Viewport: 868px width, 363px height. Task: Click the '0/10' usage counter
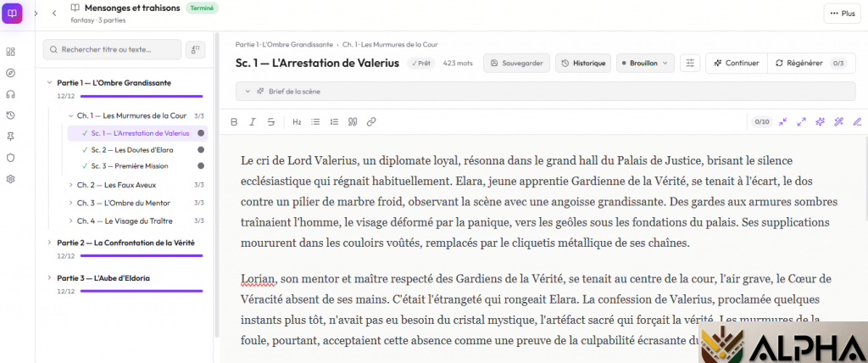pos(762,122)
